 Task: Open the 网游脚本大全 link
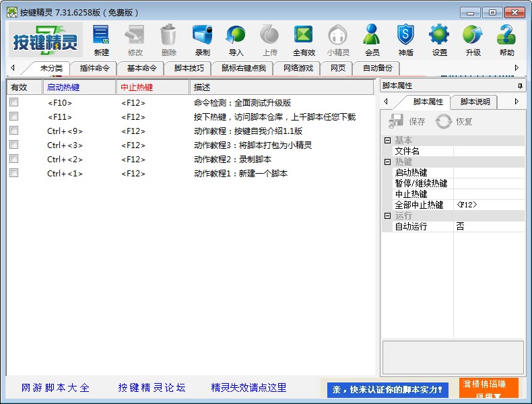[55, 387]
